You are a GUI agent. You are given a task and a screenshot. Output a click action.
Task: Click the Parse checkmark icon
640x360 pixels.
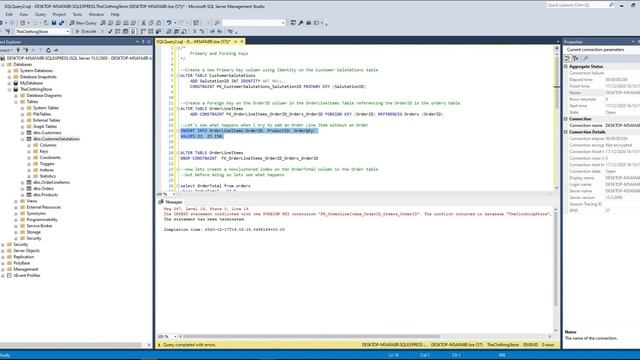pos(110,31)
